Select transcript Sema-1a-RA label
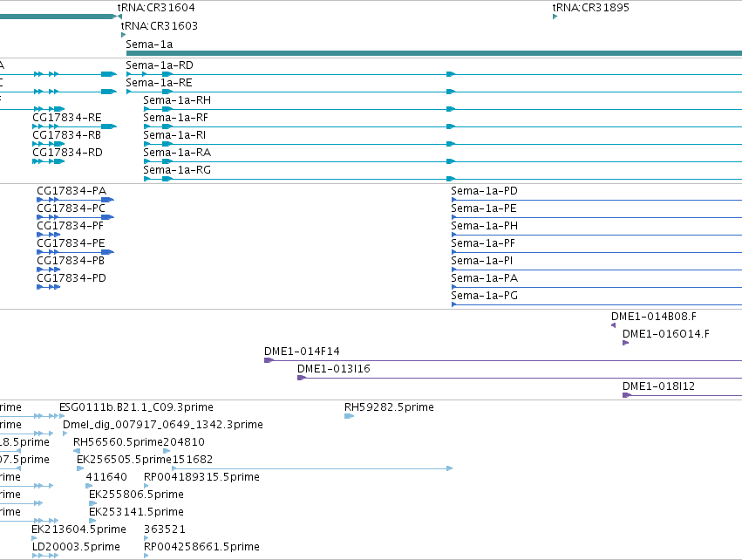 point(177,153)
